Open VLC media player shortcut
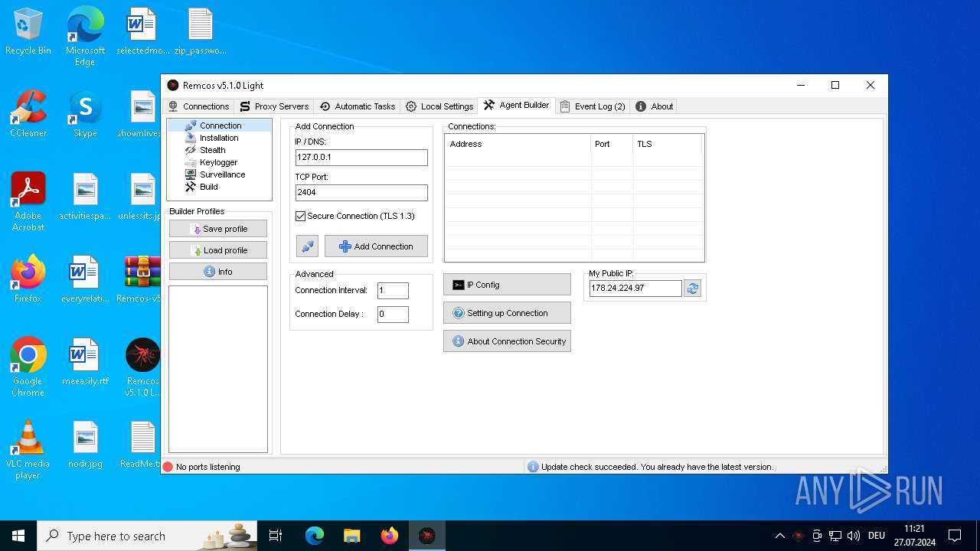This screenshot has width=980, height=551. (x=28, y=450)
